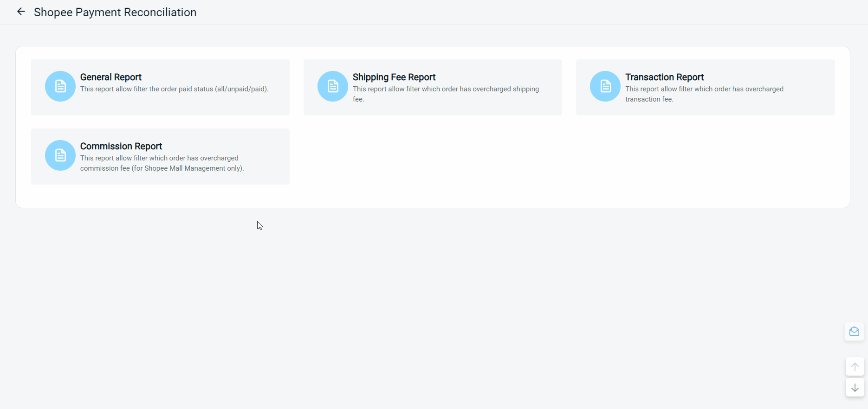Select the Transaction Report heading

click(x=664, y=77)
